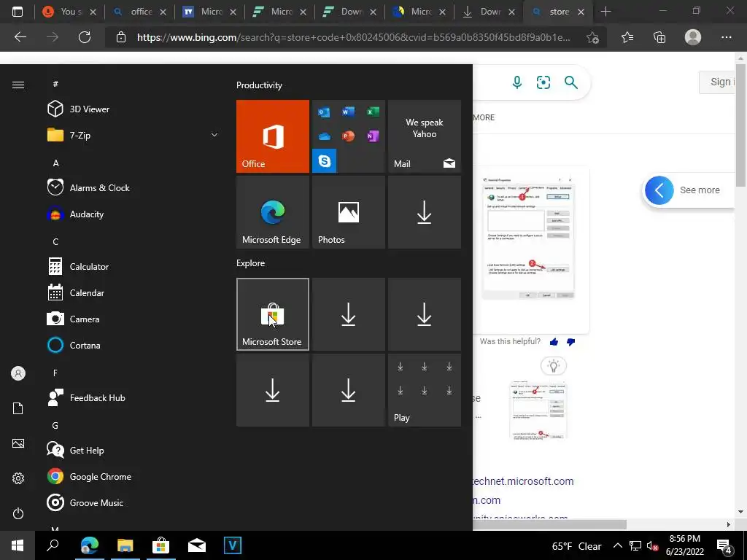Click Bing search magnifier button

tap(570, 82)
